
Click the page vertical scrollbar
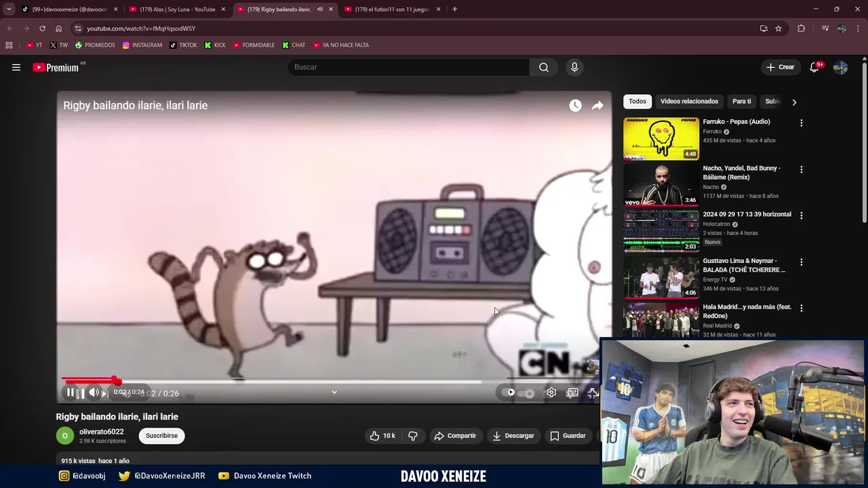(865, 141)
